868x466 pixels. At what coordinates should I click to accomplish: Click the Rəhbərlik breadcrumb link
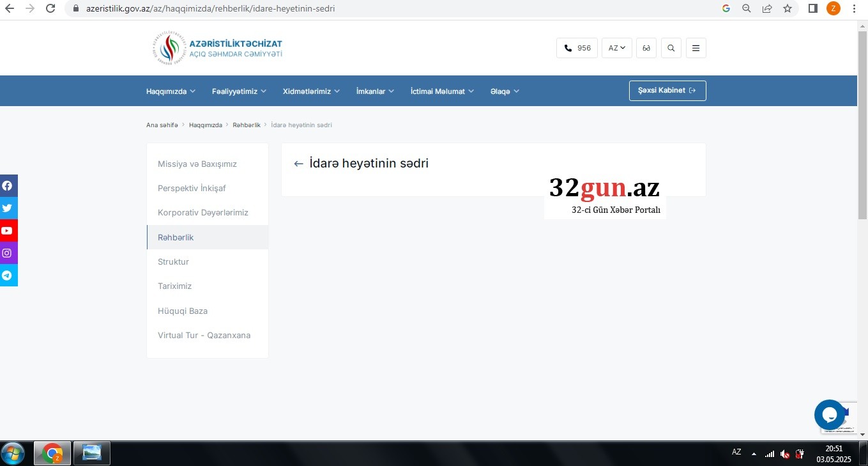point(247,125)
